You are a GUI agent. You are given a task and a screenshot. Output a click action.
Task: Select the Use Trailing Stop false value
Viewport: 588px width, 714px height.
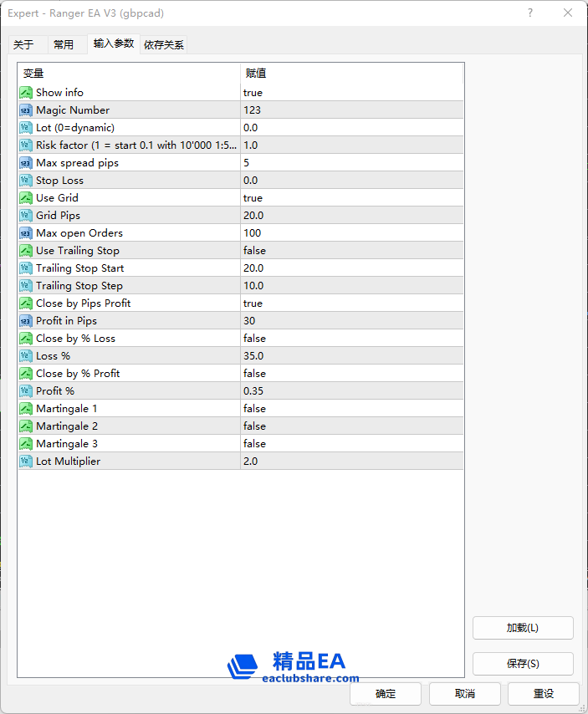tap(351, 251)
